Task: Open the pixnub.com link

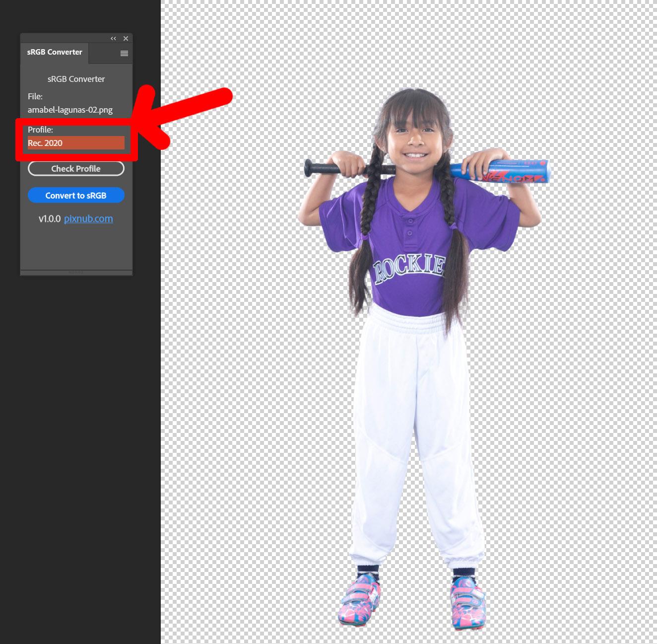Action: [x=88, y=219]
